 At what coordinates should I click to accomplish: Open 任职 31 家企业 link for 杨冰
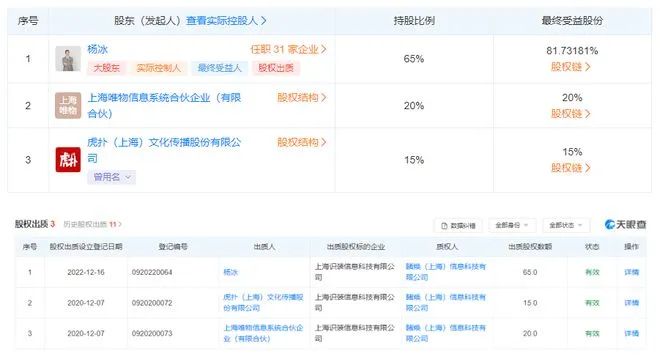[x=288, y=49]
